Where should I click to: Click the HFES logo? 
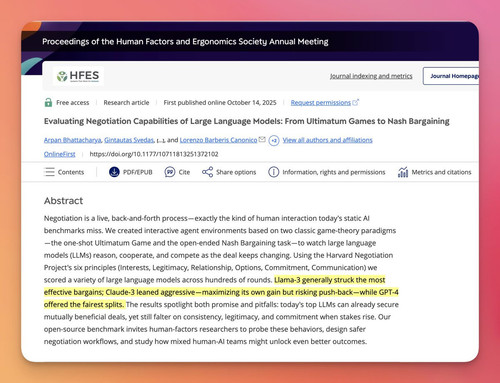tap(78, 76)
